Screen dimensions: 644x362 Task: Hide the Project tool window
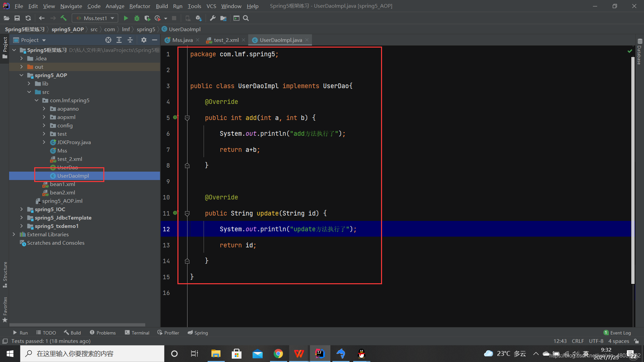tap(155, 40)
